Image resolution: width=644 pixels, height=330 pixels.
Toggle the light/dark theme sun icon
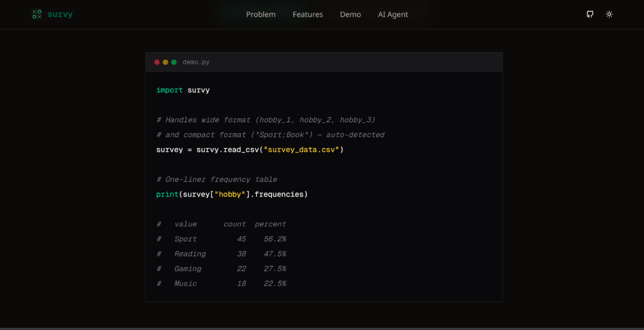tap(609, 14)
